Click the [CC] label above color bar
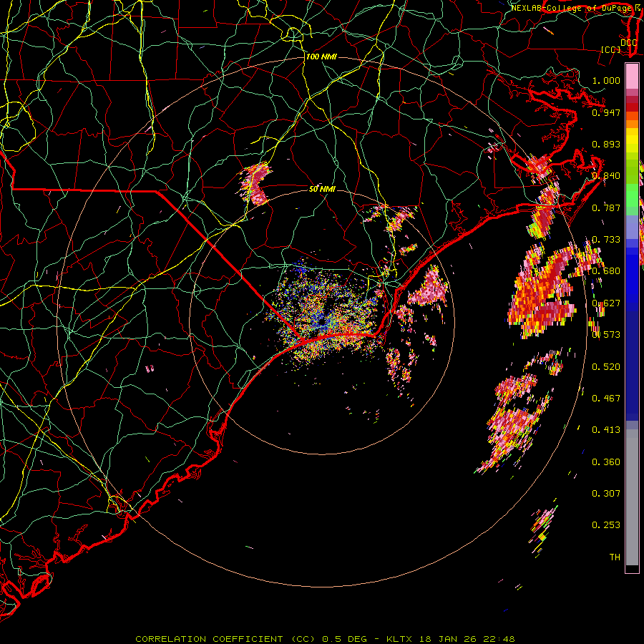 pyautogui.click(x=611, y=49)
